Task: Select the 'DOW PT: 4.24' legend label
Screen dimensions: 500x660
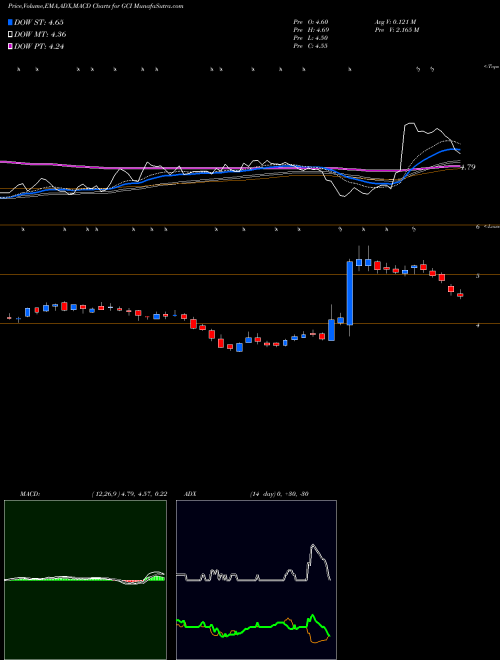Action: click(39, 47)
